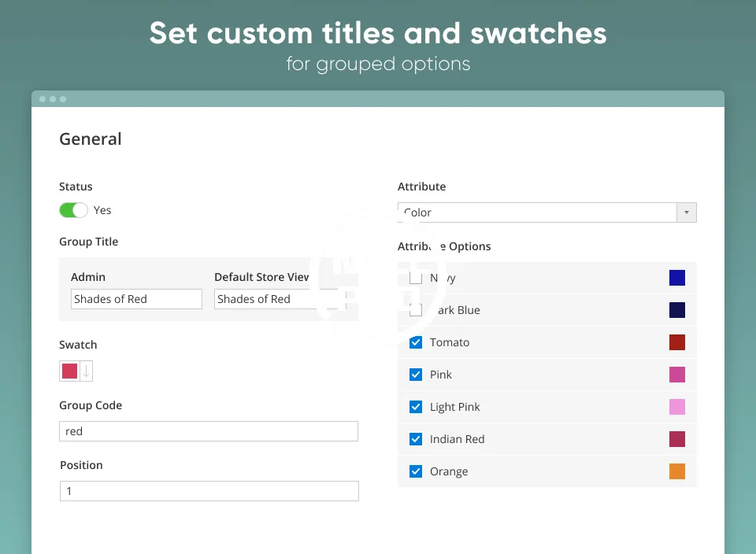Click the Admin group title field
This screenshot has width=756, height=554.
[x=136, y=299]
